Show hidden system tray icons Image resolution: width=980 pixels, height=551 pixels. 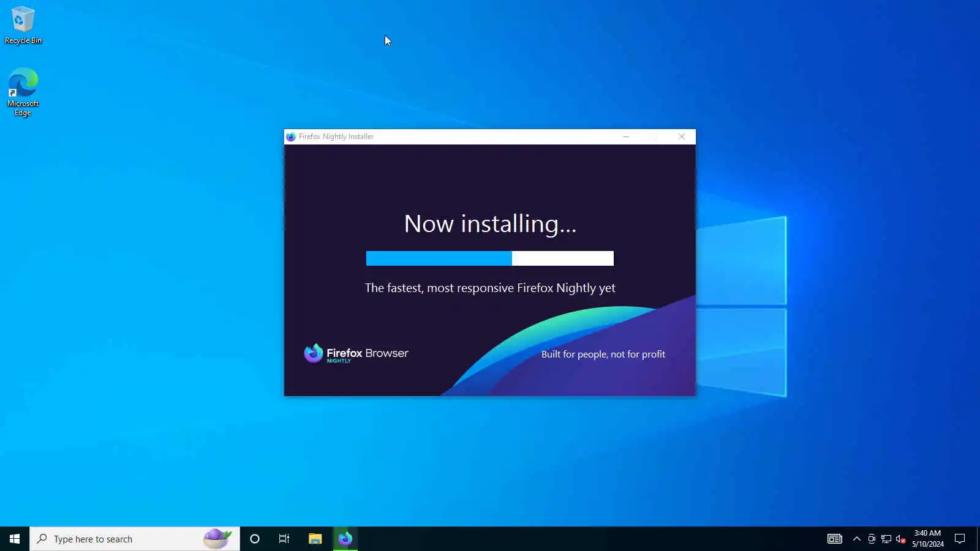pos(857,539)
